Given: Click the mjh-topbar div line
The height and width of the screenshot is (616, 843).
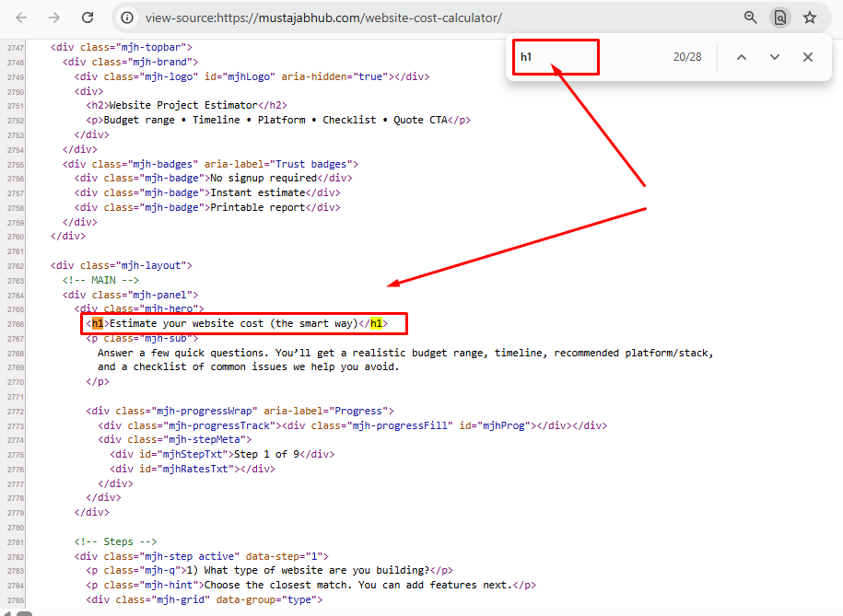Looking at the screenshot, I should click(x=122, y=47).
